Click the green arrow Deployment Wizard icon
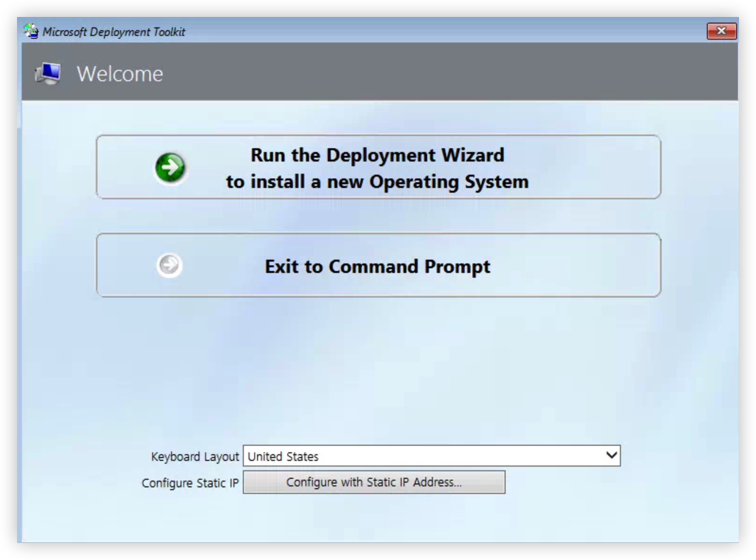This screenshot has height=560, width=756. tap(170, 167)
